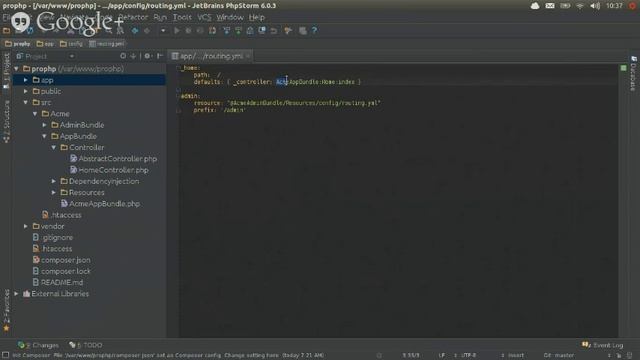The height and width of the screenshot is (360, 640).
Task: Open Settings via the wrench toolbar icon
Action: pos(288,31)
